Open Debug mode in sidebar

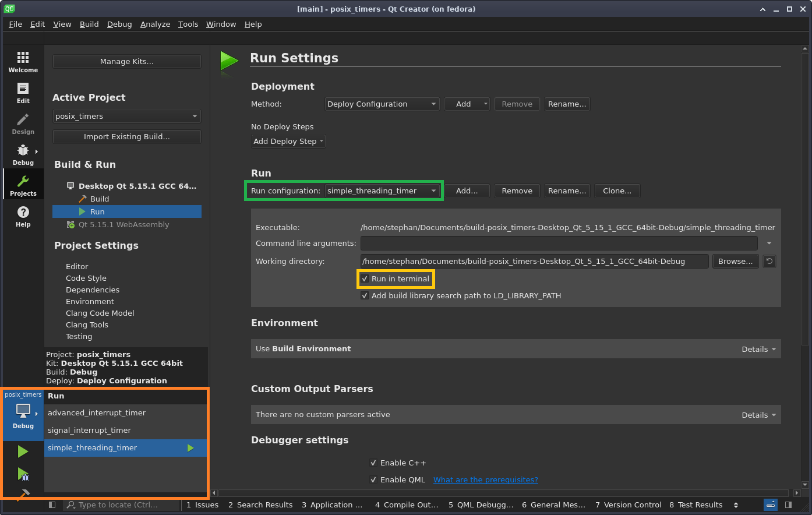[23, 154]
